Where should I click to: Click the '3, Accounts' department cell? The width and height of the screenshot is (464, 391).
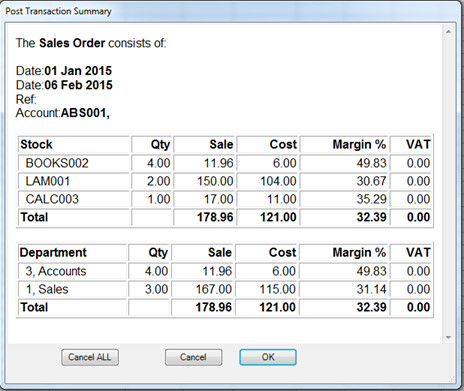72,271
